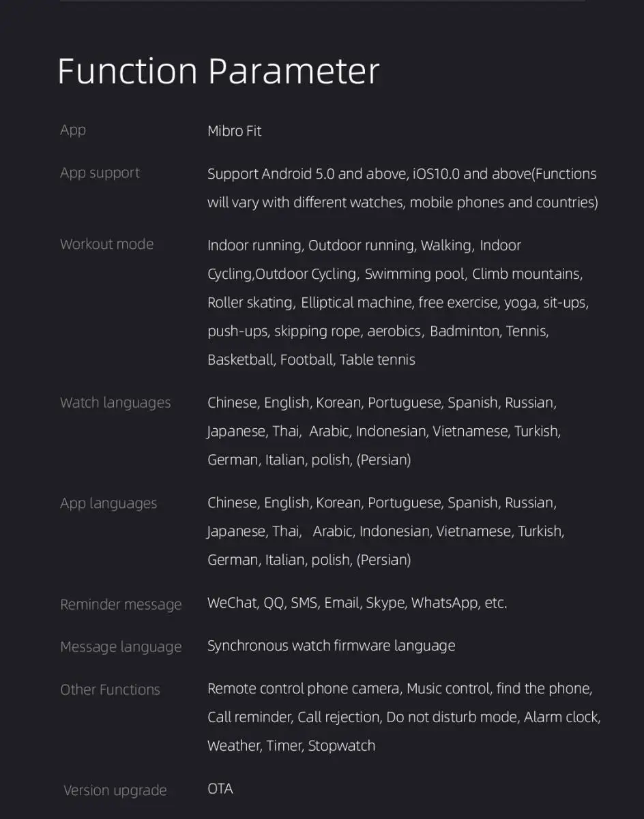Select the Message language label

coord(121,646)
